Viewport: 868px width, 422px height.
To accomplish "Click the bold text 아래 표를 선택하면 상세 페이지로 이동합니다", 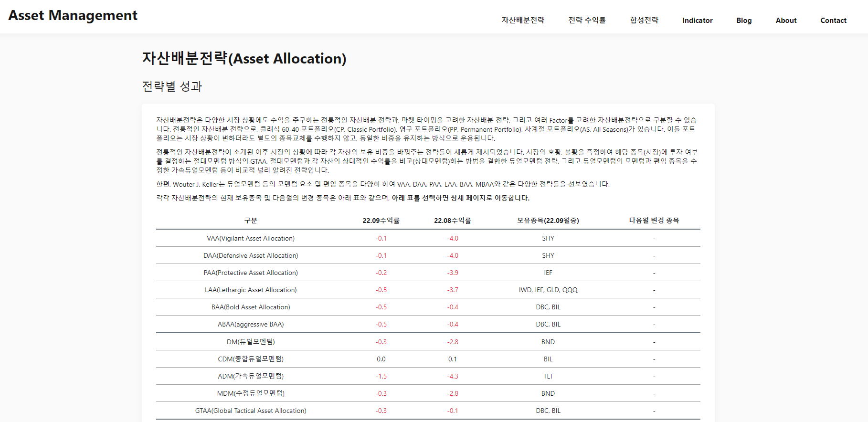I will [461, 198].
